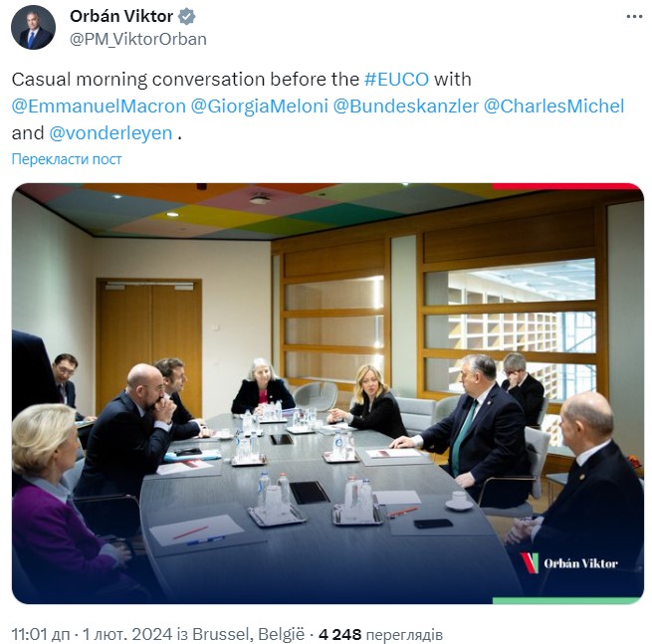Go to the @CharlesMichel profile mention
The image size is (652, 644).
pos(553,106)
